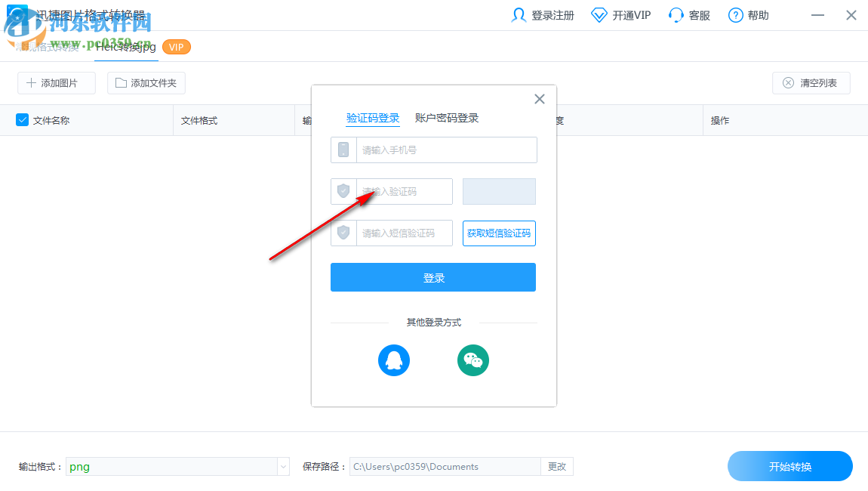The width and height of the screenshot is (868, 491).
Task: Add pictures using 添加图片
Action: [x=56, y=82]
